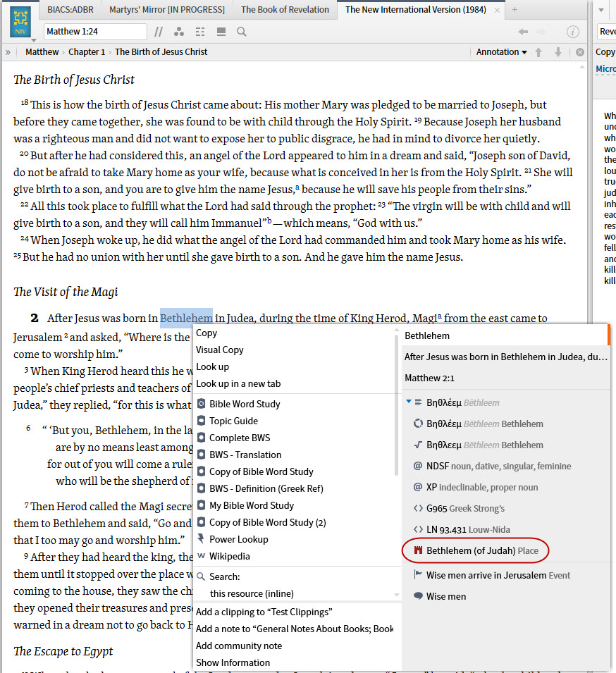Select the Bethlehem selection item
The width and height of the screenshot is (616, 673).
(x=505, y=335)
